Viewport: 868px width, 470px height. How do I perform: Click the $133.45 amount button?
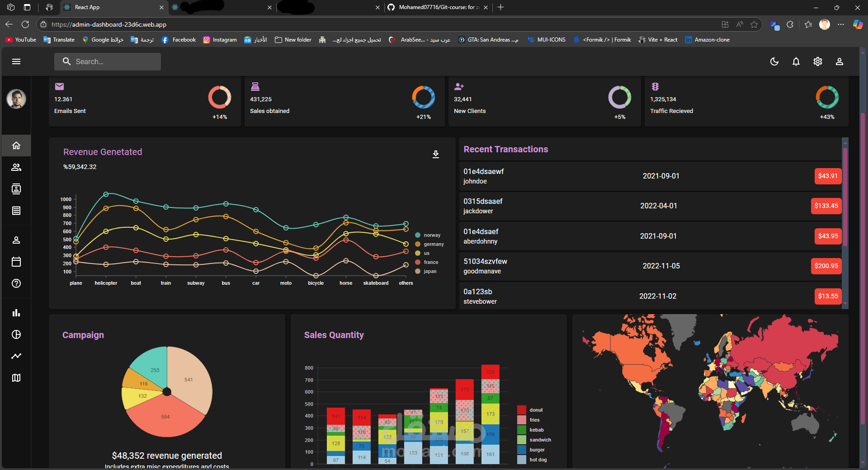click(x=826, y=206)
